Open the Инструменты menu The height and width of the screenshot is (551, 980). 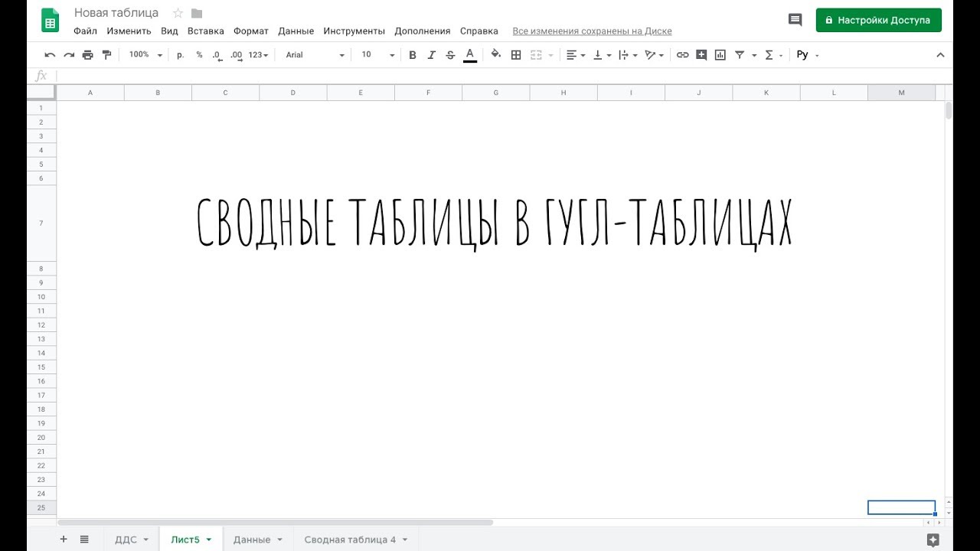click(354, 31)
